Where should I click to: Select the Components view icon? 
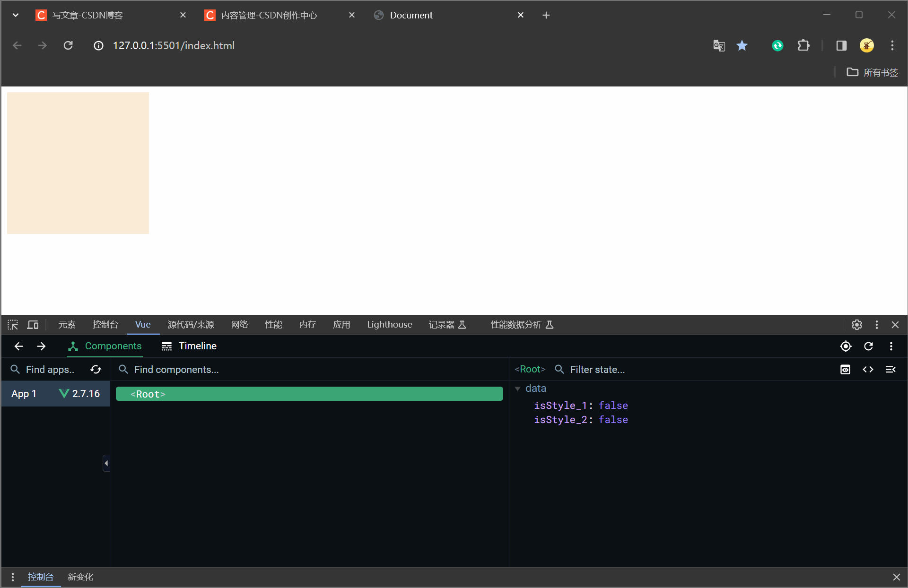(x=72, y=346)
